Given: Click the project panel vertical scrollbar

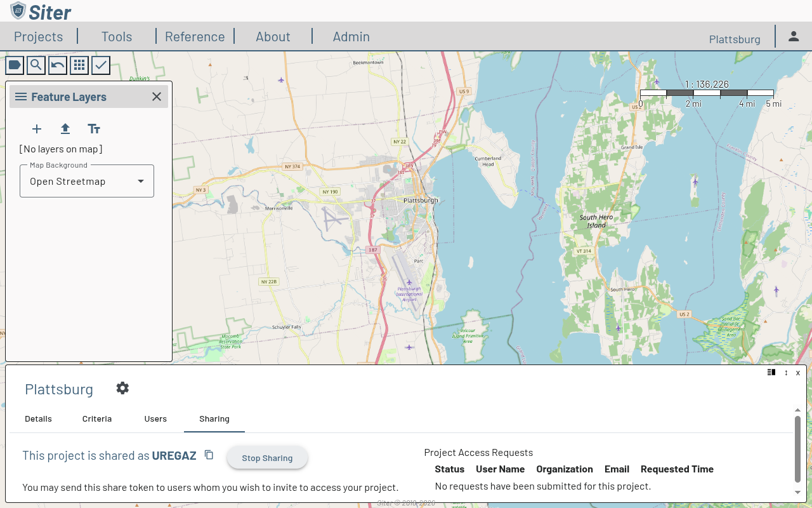Looking at the screenshot, I should (797, 449).
